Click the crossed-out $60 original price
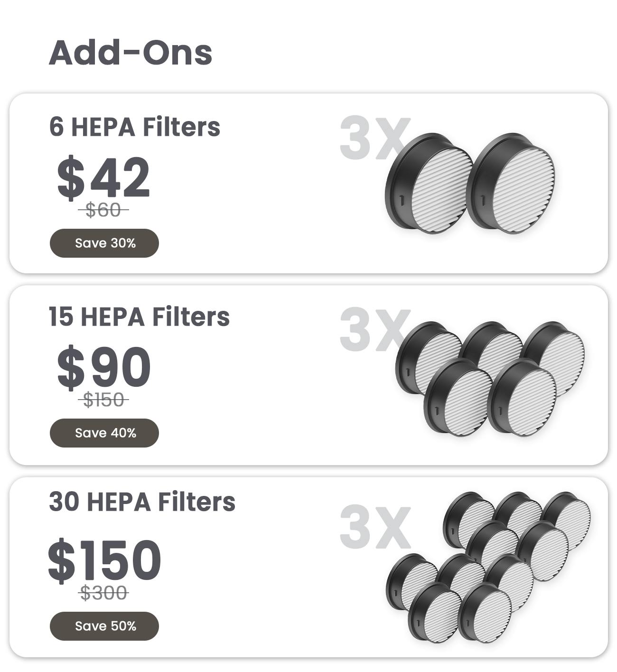This screenshot has height=672, width=617. click(103, 210)
